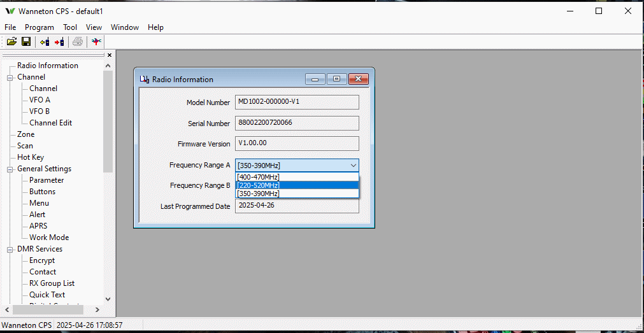Click the tree horizontal scrollbar thumb
This screenshot has width=644, height=333.
(x=48, y=309)
